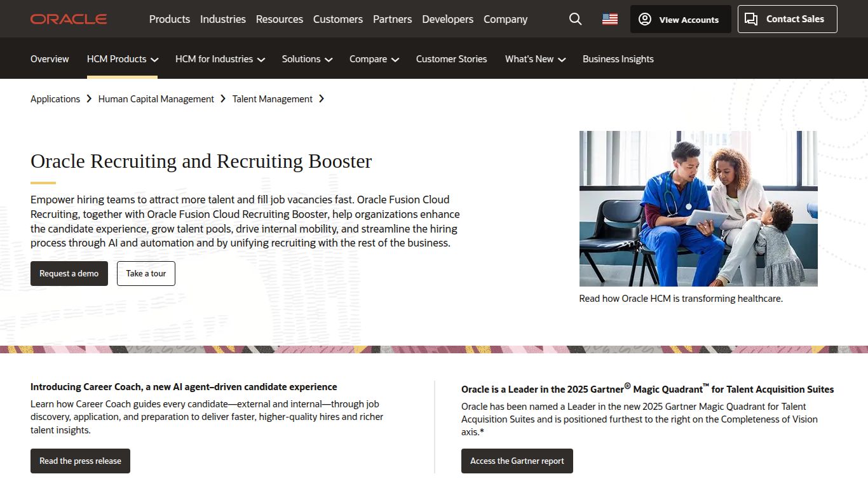The image size is (868, 488).
Task: Click the US flag country selector icon
Action: [609, 19]
